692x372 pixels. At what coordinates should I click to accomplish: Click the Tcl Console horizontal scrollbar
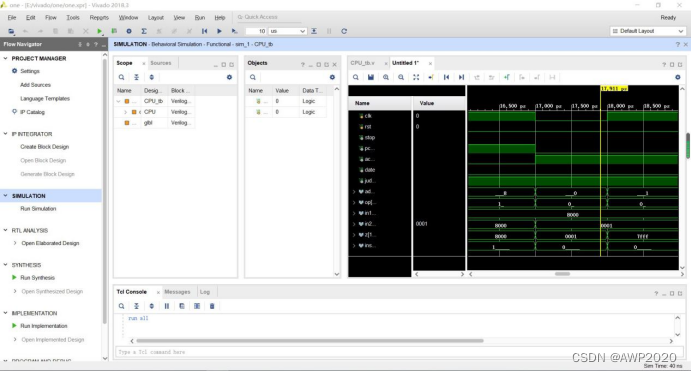click(x=310, y=341)
